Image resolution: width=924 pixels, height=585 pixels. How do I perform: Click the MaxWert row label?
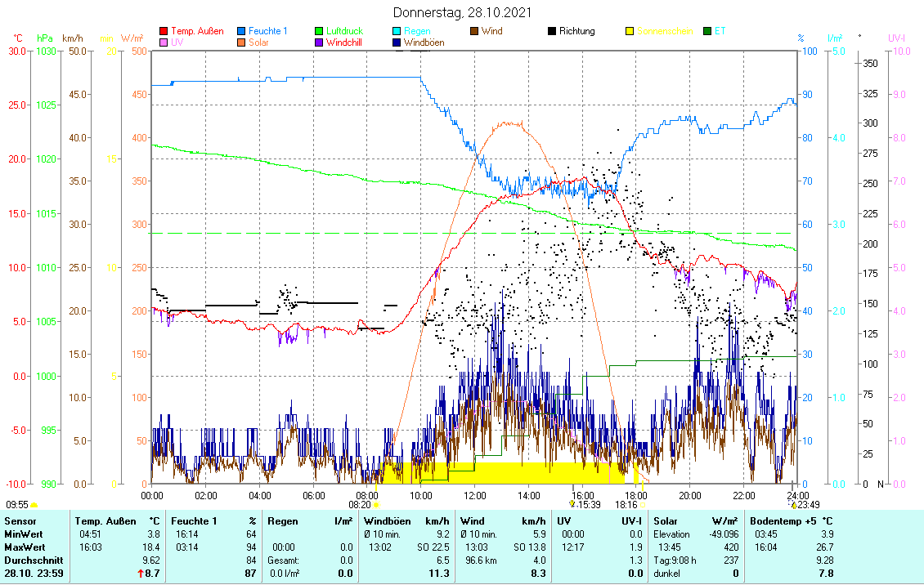[x=23, y=547]
